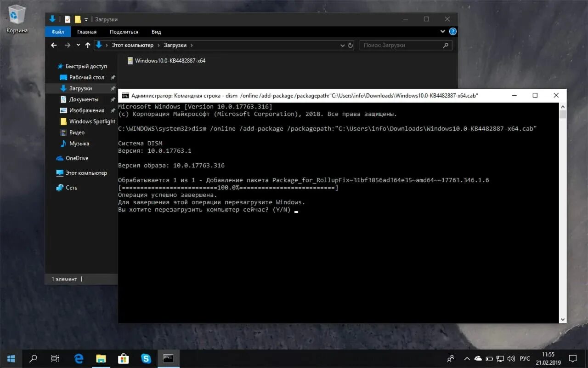Select Windows Spotlight folder in sidebar
The height and width of the screenshot is (368, 588).
pos(88,121)
